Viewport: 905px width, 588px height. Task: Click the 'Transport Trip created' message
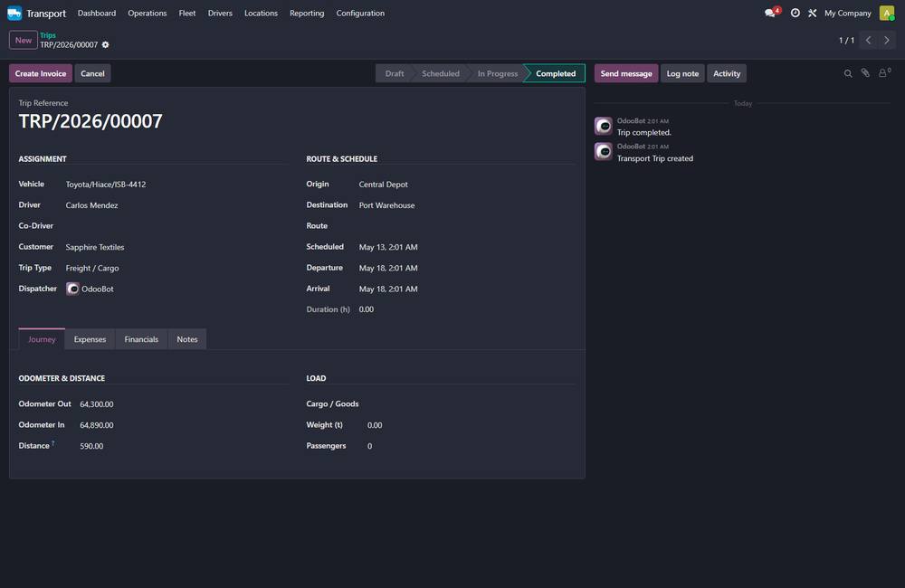pyautogui.click(x=655, y=158)
